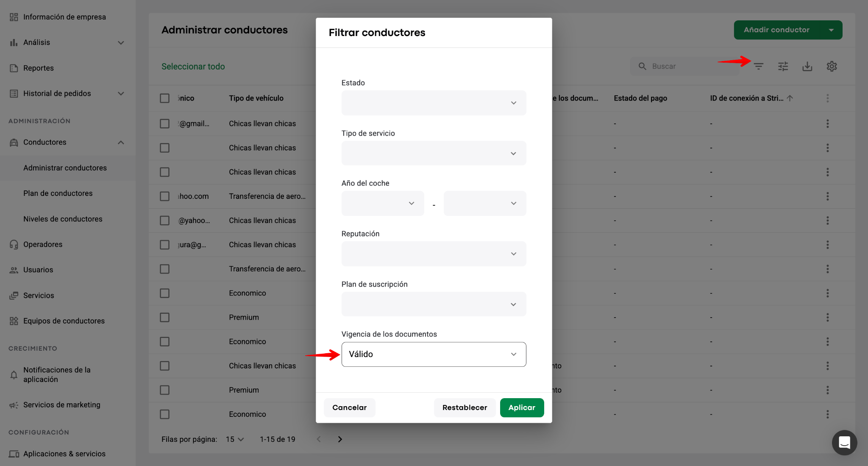Image resolution: width=868 pixels, height=466 pixels.
Task: Open table settings gear icon
Action: point(832,67)
